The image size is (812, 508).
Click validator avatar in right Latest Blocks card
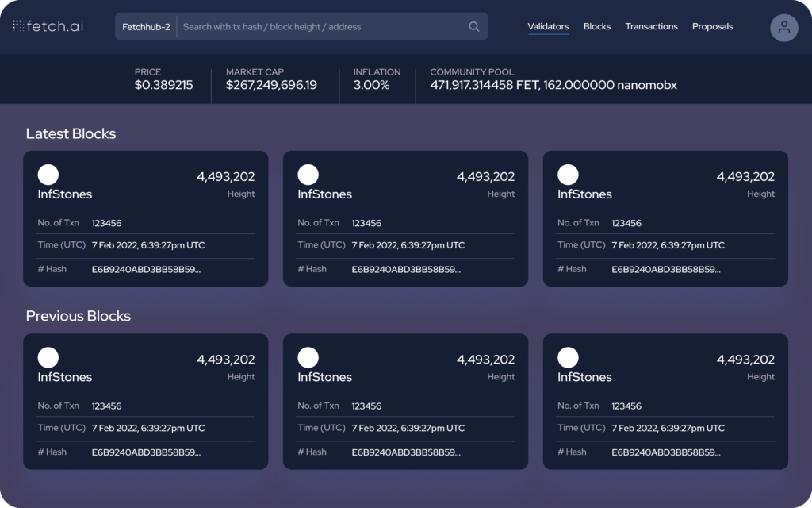click(x=568, y=175)
